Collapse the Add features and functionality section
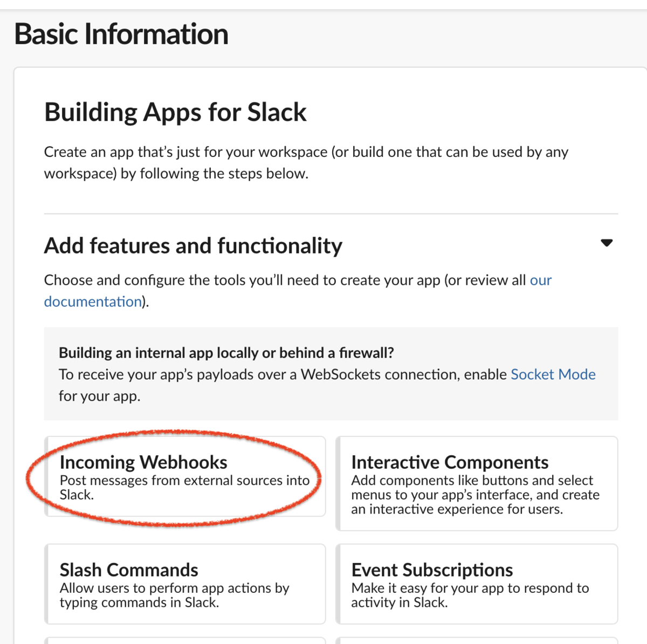 [607, 243]
